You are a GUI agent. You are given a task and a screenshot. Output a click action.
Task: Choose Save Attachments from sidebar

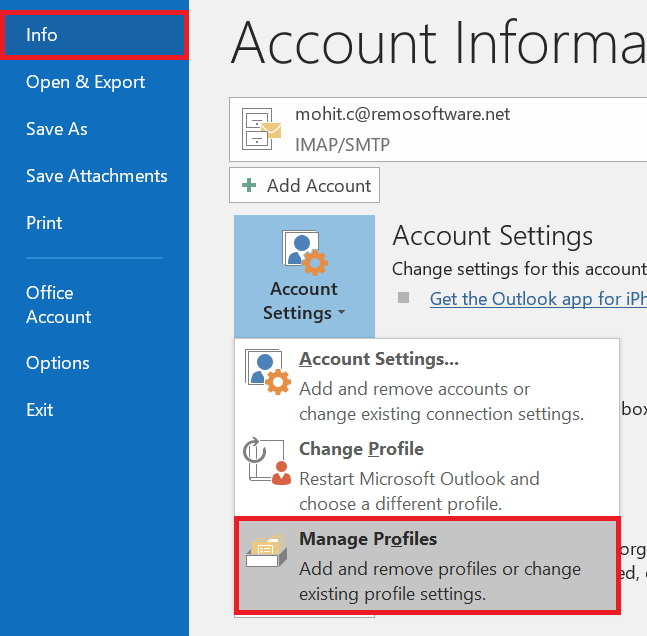97,176
